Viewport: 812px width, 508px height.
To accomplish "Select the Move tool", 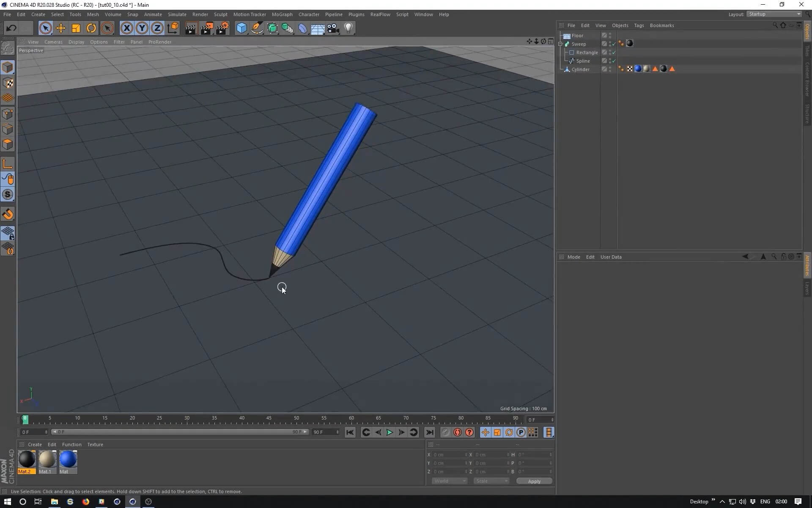I will tap(60, 28).
